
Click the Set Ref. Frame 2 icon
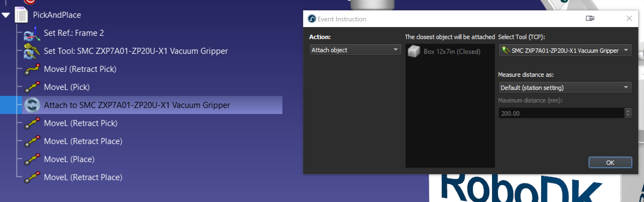click(32, 34)
